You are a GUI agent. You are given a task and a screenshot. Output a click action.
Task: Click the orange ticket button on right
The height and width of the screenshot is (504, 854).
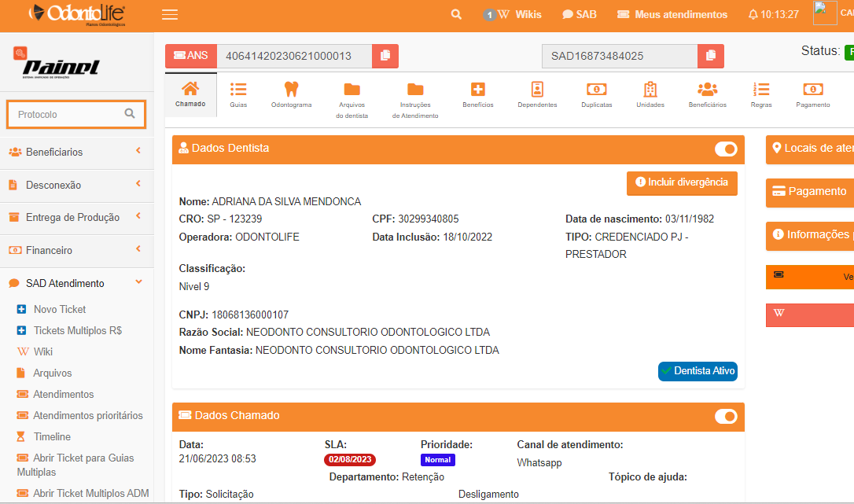[810, 276]
